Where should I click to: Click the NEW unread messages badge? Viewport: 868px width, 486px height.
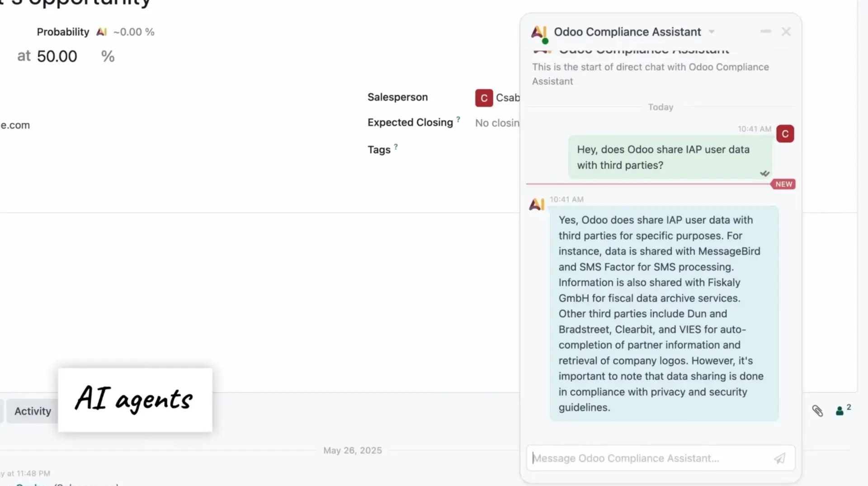tap(783, 184)
